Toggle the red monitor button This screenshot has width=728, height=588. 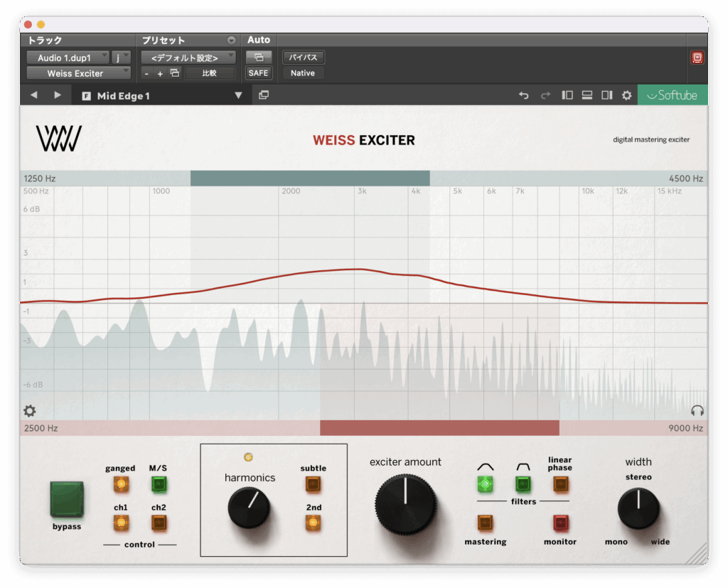(560, 523)
